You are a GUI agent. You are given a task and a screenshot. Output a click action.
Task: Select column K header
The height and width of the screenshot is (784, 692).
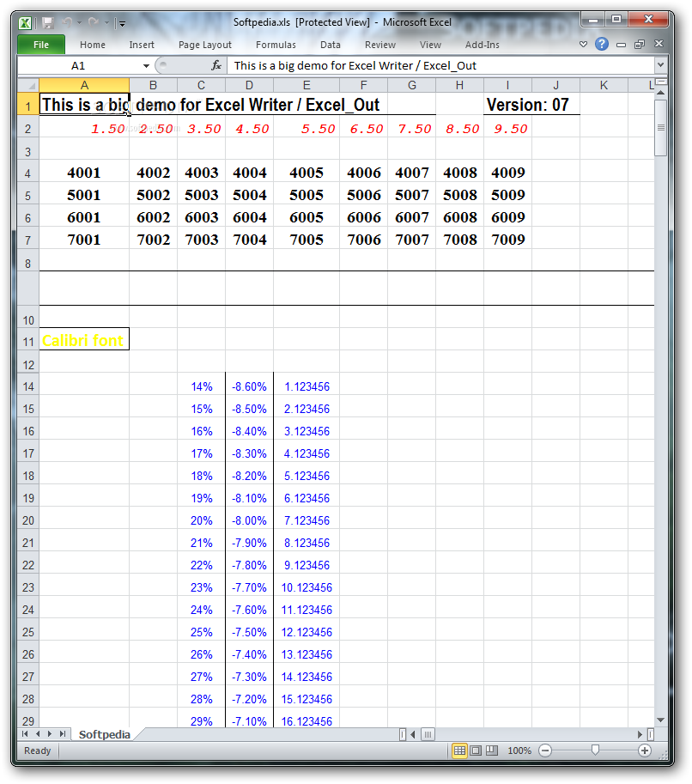(x=604, y=85)
